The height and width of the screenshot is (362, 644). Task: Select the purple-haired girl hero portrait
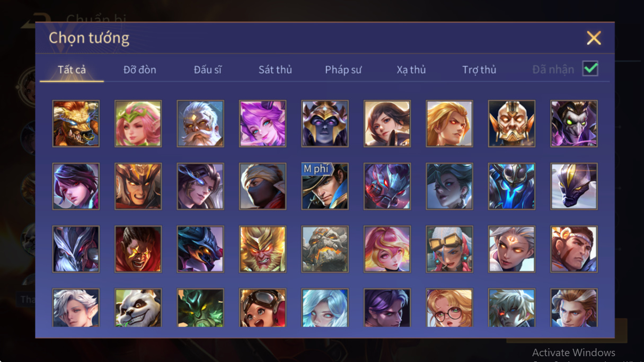click(x=262, y=123)
